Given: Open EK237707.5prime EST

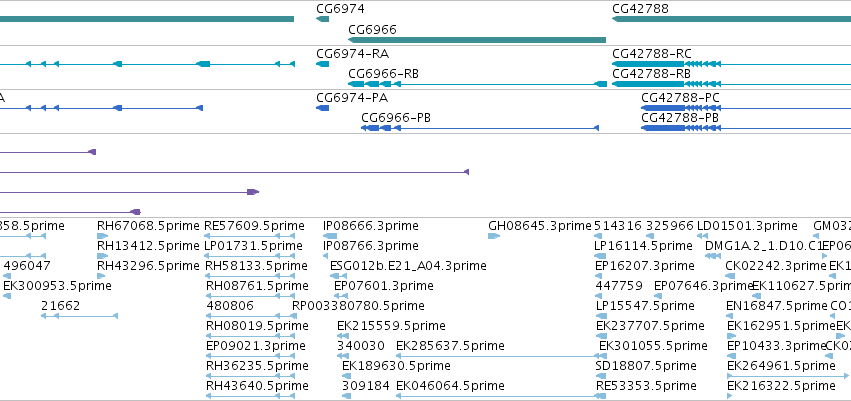Looking at the screenshot, I should pyautogui.click(x=650, y=326).
